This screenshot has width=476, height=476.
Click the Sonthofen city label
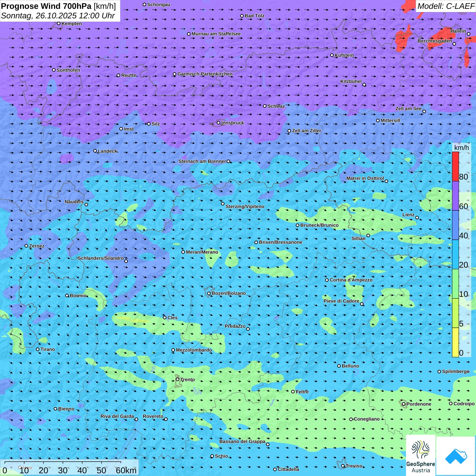pos(68,70)
